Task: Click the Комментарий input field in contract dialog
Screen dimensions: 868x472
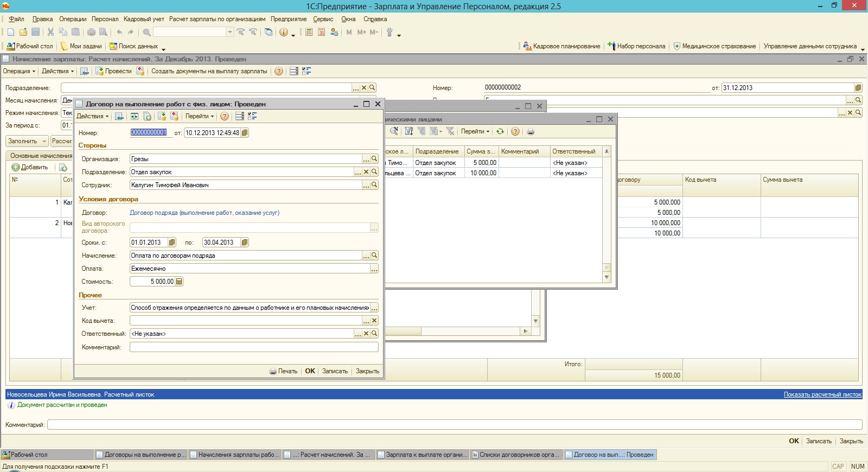Action: click(253, 347)
